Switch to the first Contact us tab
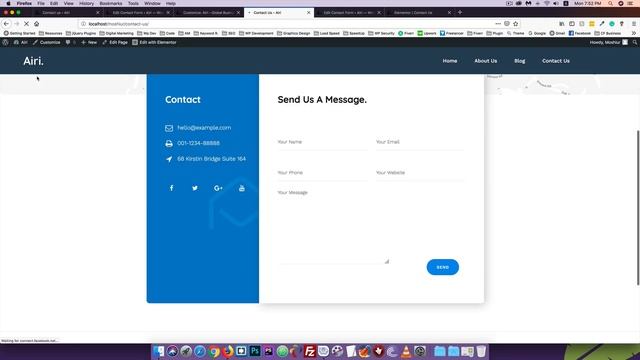This screenshot has width=640, height=360. point(68,13)
